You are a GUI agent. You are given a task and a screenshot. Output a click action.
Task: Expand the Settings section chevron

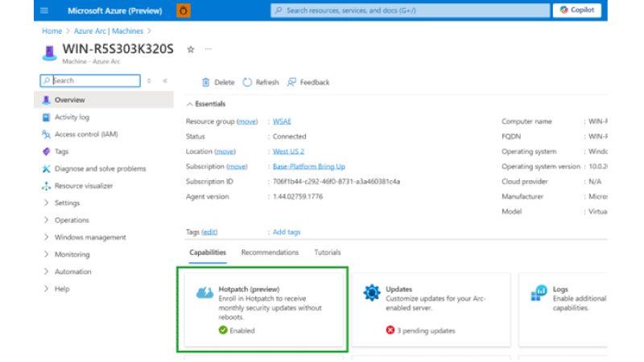[x=46, y=203]
